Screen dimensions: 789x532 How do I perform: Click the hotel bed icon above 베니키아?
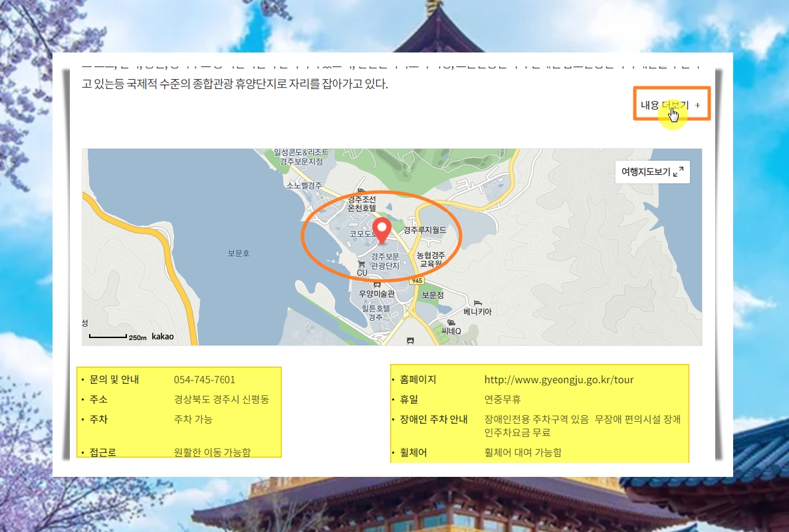click(477, 303)
